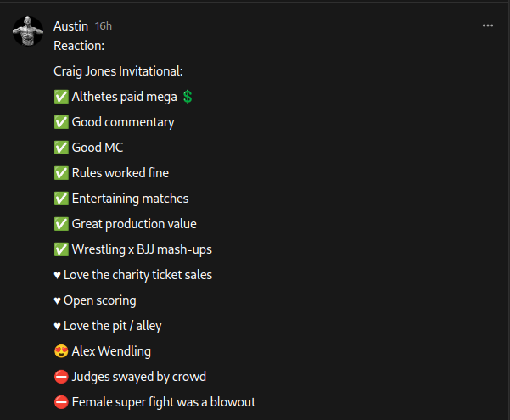Click checkmark beside Great production value

[61, 224]
